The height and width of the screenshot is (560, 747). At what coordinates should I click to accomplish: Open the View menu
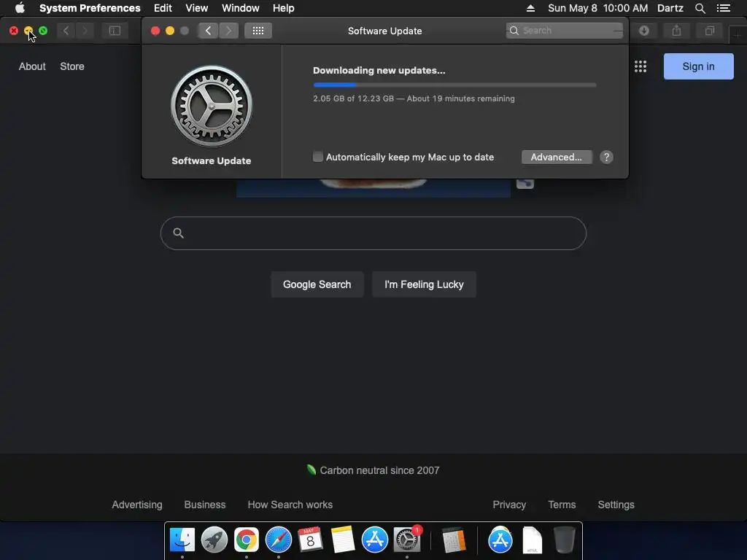[x=196, y=8]
